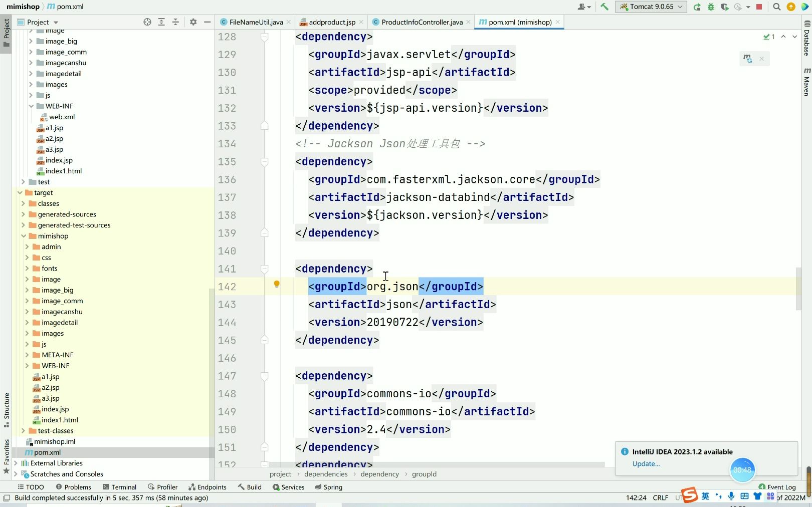Start debugging with the green bug icon

pyautogui.click(x=711, y=7)
